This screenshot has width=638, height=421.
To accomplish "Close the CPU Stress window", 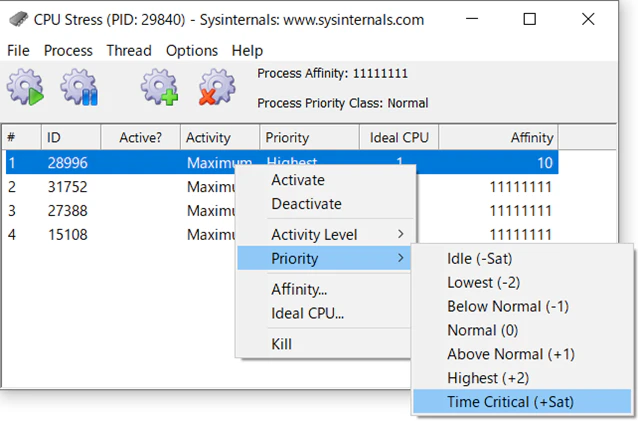I will click(588, 19).
